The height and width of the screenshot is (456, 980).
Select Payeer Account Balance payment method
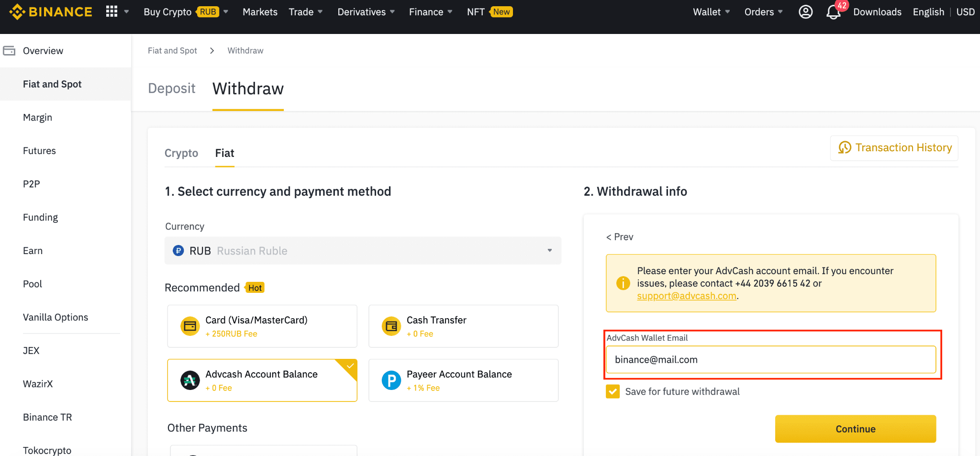pos(463,380)
